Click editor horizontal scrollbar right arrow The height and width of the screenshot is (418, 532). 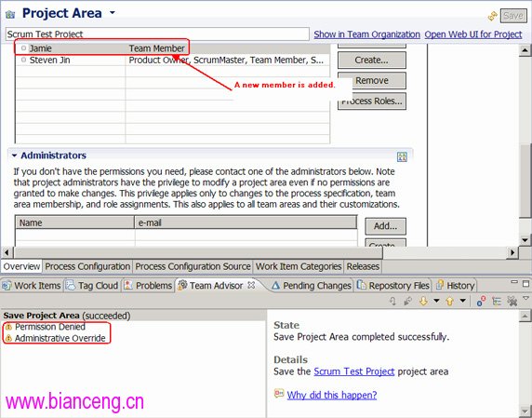click(512, 252)
